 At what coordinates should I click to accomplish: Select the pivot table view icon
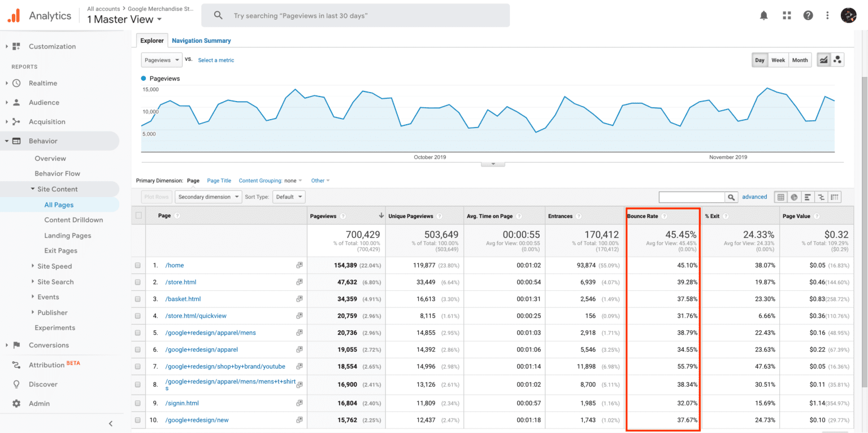835,197
